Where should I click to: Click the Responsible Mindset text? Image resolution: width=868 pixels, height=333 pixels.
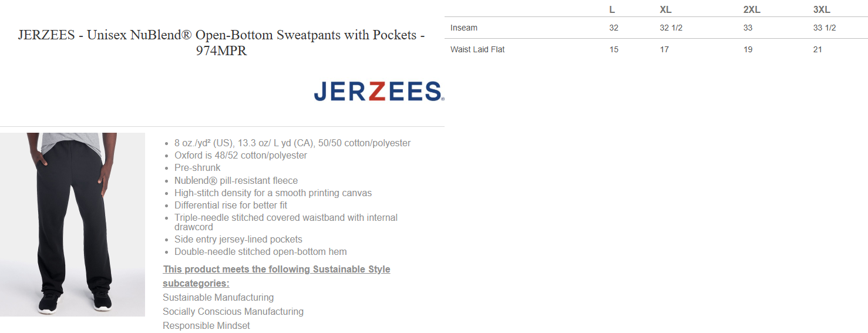(206, 326)
